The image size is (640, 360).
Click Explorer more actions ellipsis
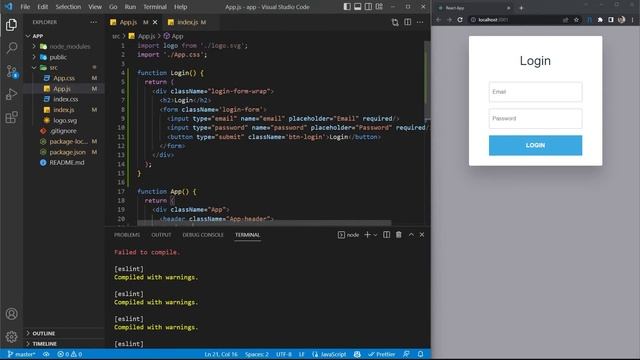coord(93,22)
